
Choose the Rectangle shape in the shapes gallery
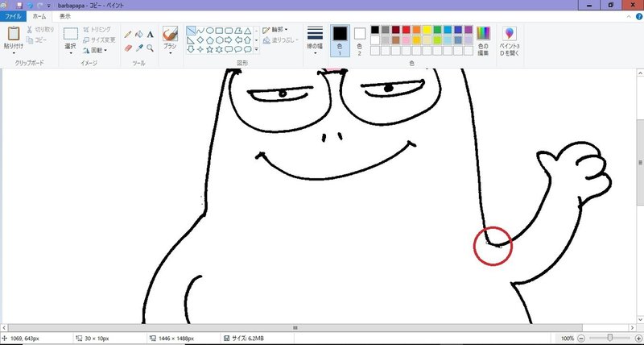(x=219, y=31)
